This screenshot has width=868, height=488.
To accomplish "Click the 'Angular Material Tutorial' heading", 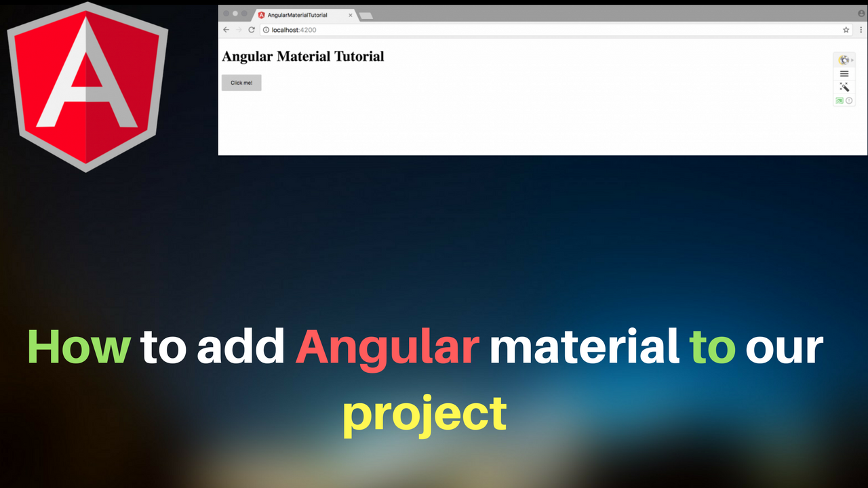I will click(x=303, y=56).
